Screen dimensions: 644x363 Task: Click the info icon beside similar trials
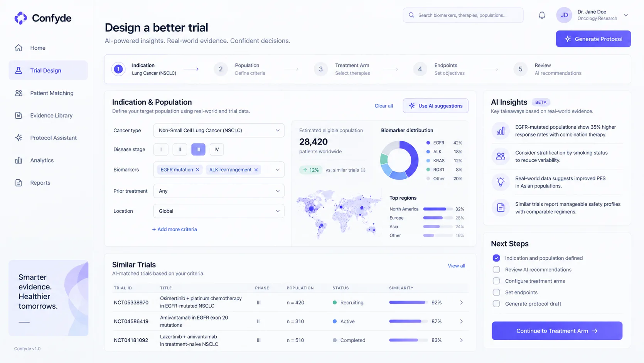[x=363, y=170]
